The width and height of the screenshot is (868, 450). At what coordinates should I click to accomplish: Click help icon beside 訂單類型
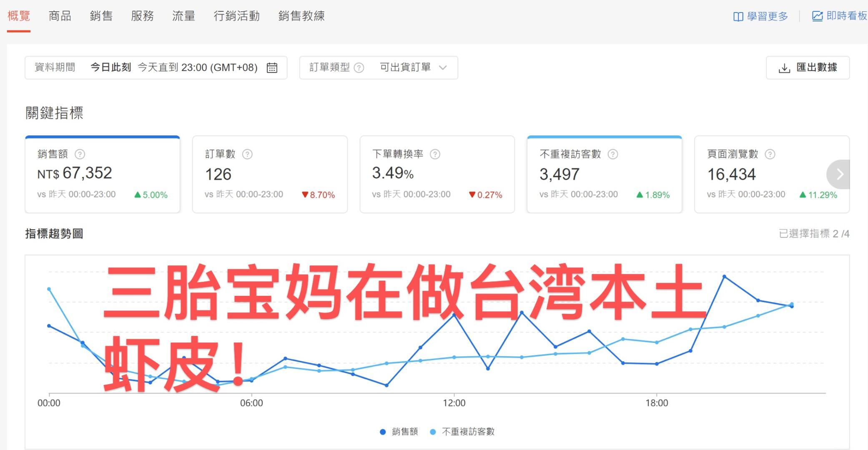359,67
